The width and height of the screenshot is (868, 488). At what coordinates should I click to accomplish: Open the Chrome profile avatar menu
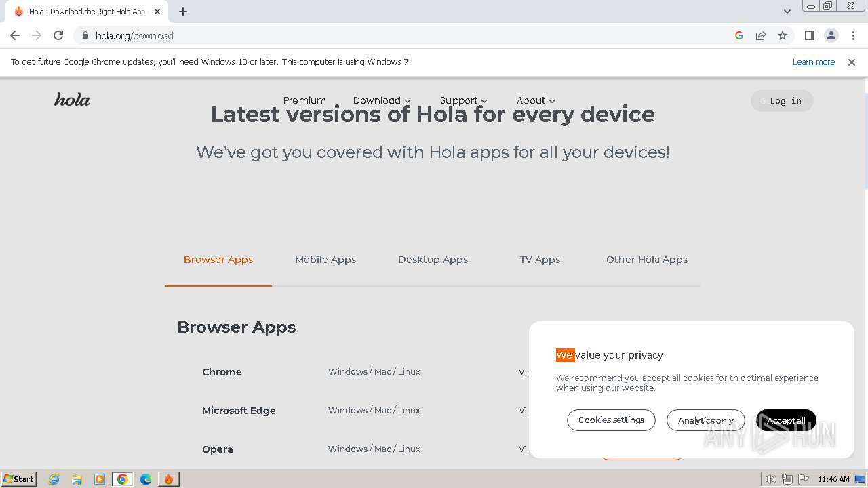(831, 35)
